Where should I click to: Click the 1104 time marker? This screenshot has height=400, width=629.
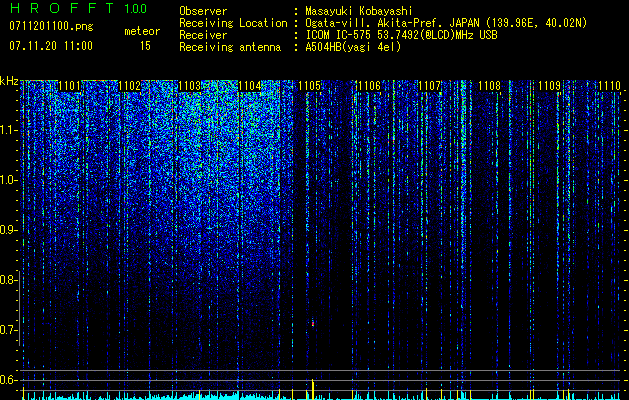click(x=250, y=86)
